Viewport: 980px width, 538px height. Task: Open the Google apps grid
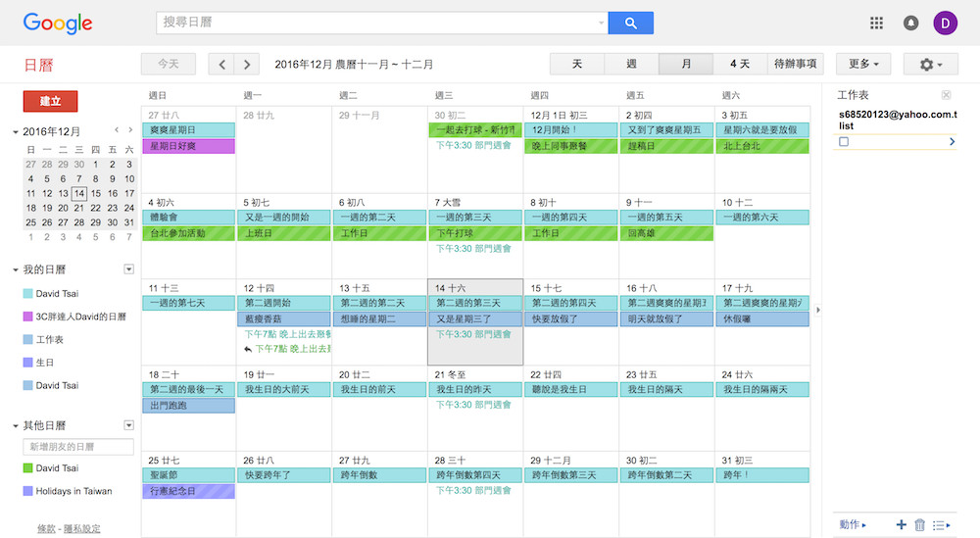tap(877, 23)
